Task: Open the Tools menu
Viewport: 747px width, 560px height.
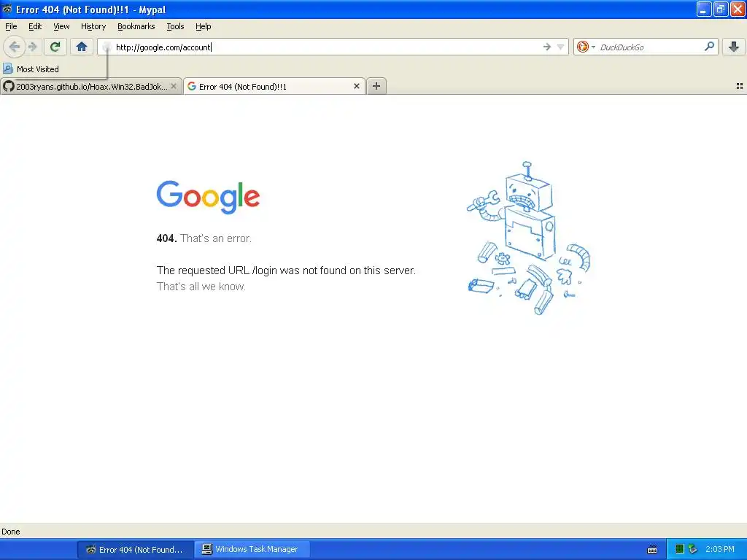Action: [x=175, y=26]
